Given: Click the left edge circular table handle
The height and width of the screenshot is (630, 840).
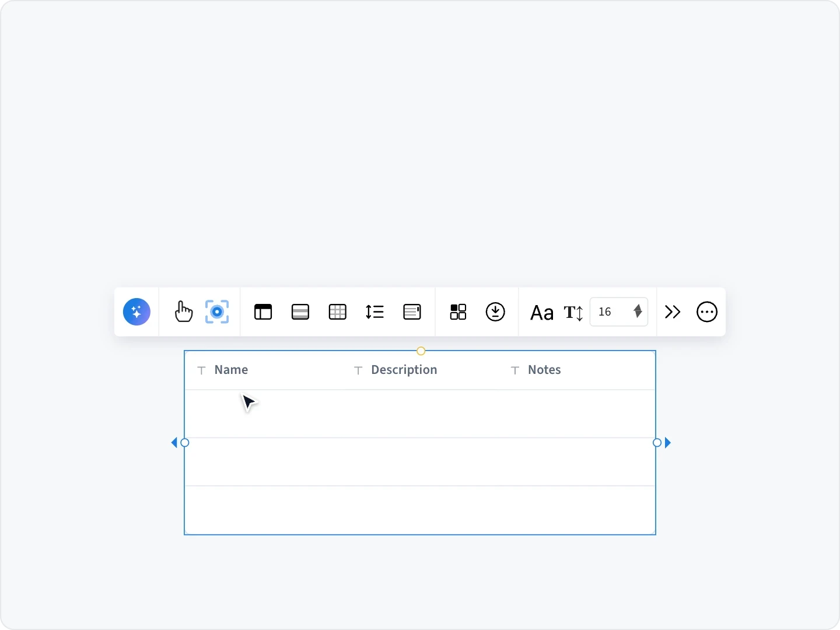Looking at the screenshot, I should point(185,443).
